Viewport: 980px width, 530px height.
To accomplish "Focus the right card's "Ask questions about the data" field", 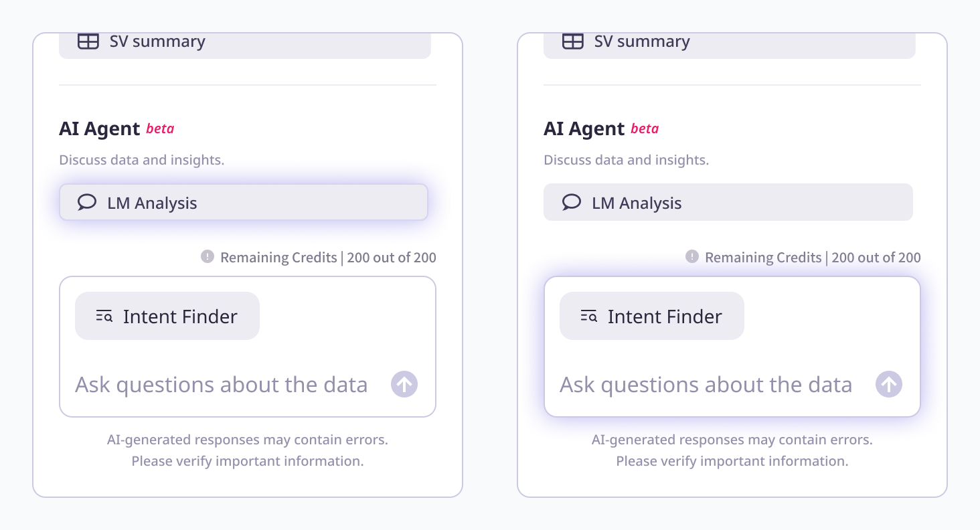I will pyautogui.click(x=706, y=385).
